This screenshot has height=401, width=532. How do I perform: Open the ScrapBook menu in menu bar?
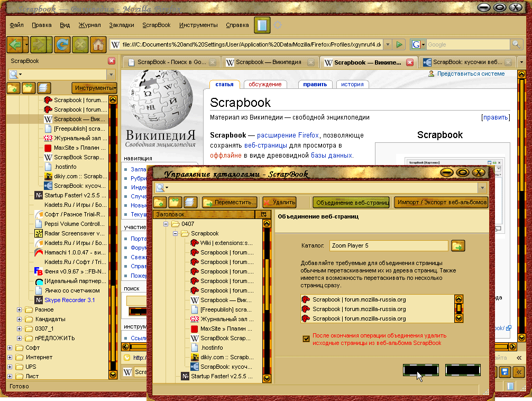(x=157, y=25)
